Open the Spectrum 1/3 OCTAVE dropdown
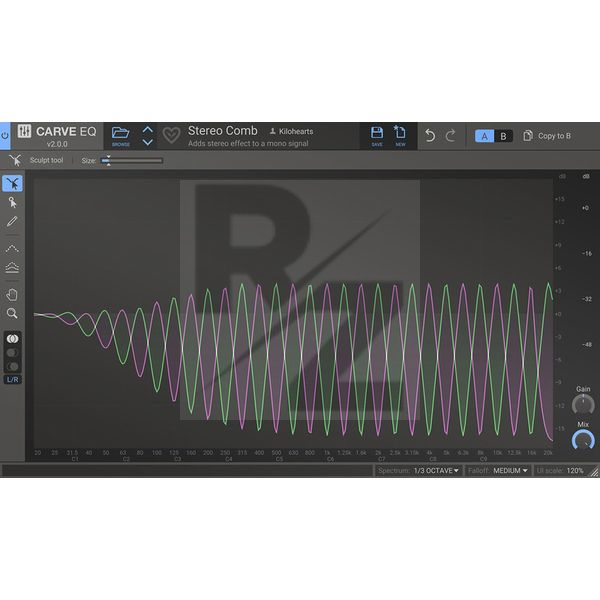The image size is (600, 600). tap(436, 471)
